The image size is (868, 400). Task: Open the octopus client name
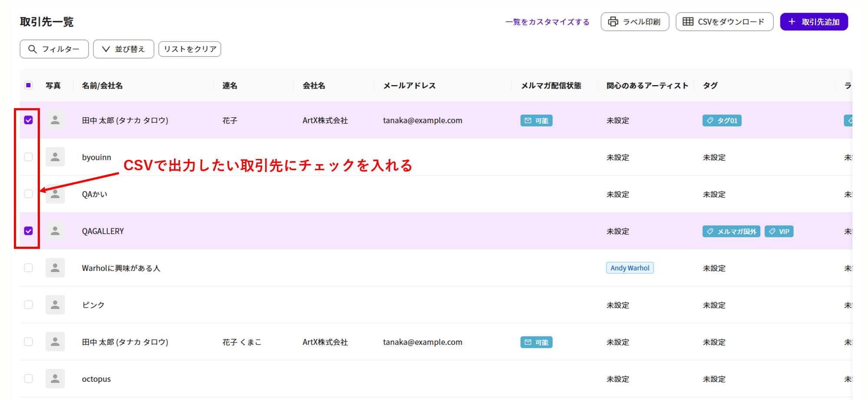click(96, 379)
